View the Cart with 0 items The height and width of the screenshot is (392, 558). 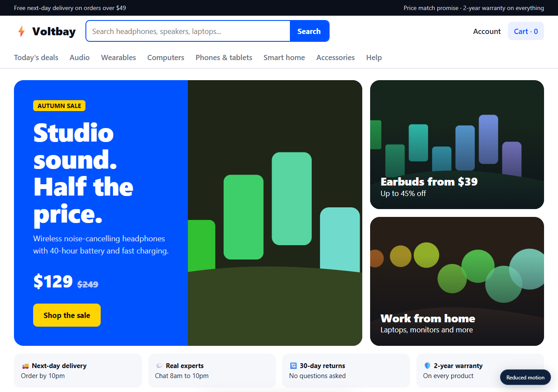point(526,31)
